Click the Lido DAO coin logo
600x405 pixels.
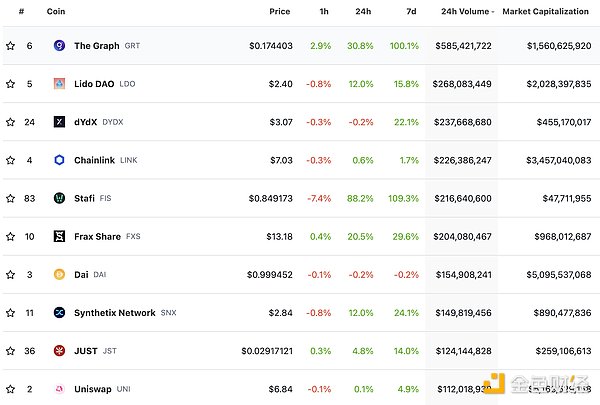(x=59, y=84)
